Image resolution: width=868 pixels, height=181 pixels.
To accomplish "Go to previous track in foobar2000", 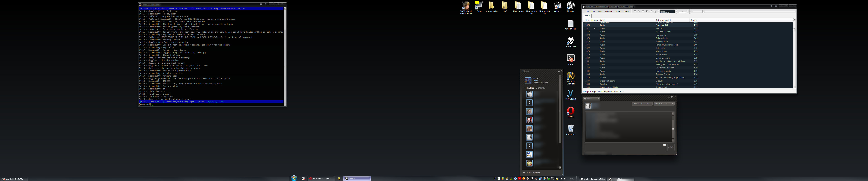I will 647,11.
